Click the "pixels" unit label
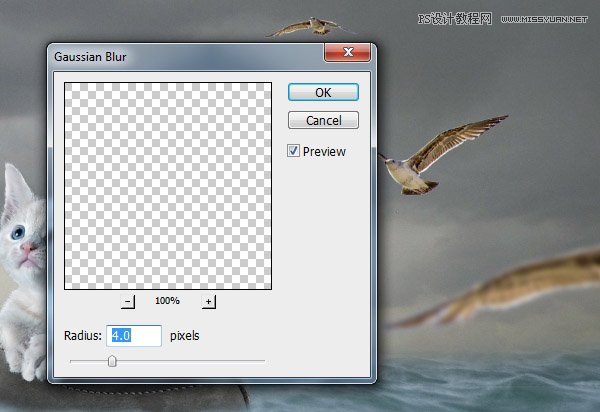Screen dimensions: 600x412 click(184, 336)
